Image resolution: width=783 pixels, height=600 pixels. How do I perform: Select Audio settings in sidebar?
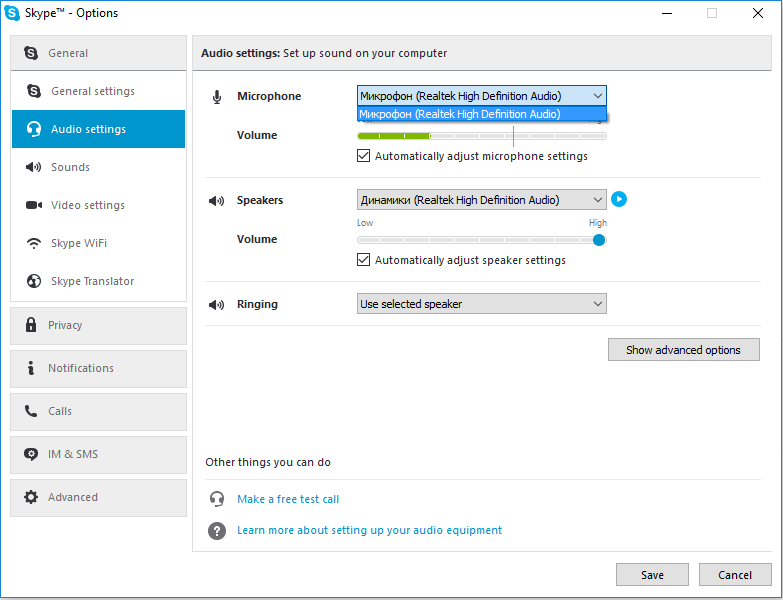[98, 129]
